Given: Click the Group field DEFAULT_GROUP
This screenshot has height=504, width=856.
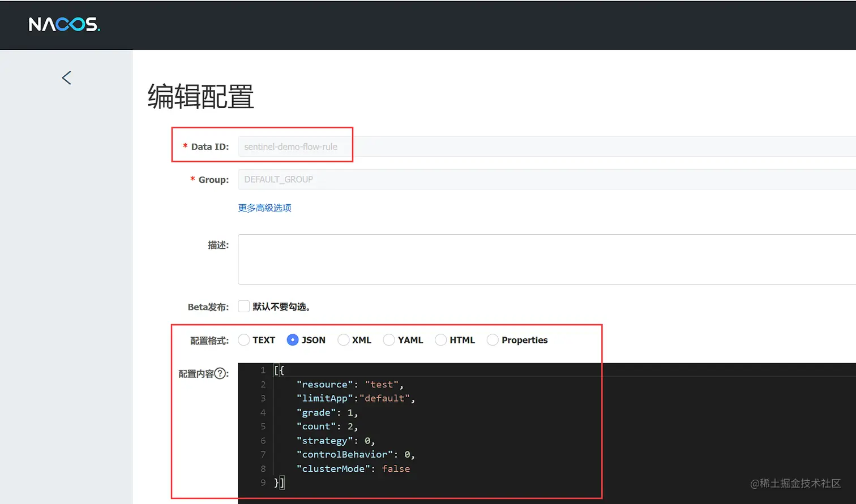Looking at the screenshot, I should 547,179.
